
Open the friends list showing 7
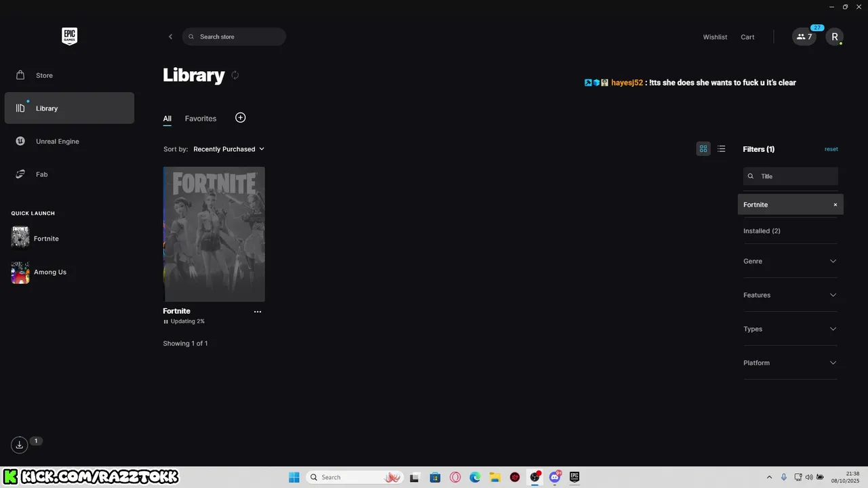804,37
